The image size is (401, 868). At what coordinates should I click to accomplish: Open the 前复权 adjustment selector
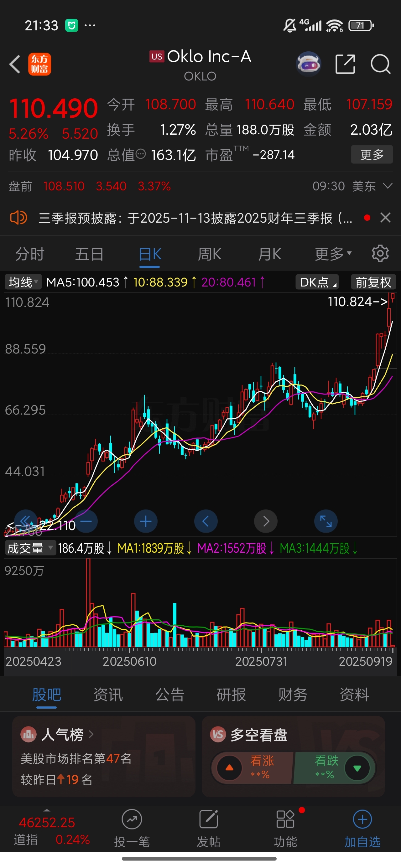(373, 282)
